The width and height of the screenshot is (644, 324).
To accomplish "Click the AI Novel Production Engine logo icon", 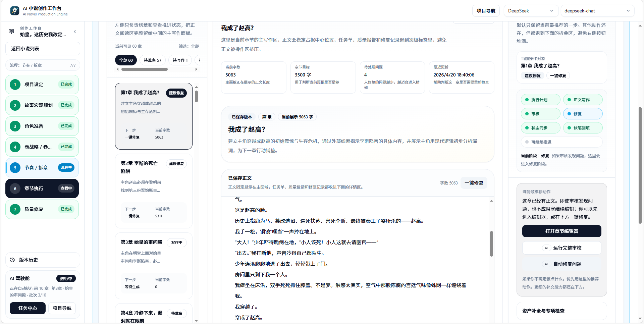I will [14, 10].
